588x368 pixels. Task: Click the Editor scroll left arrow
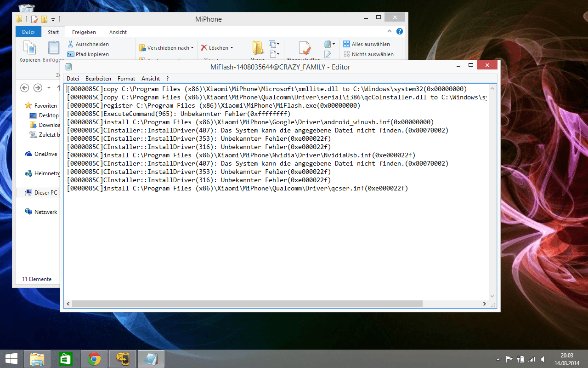pos(68,304)
